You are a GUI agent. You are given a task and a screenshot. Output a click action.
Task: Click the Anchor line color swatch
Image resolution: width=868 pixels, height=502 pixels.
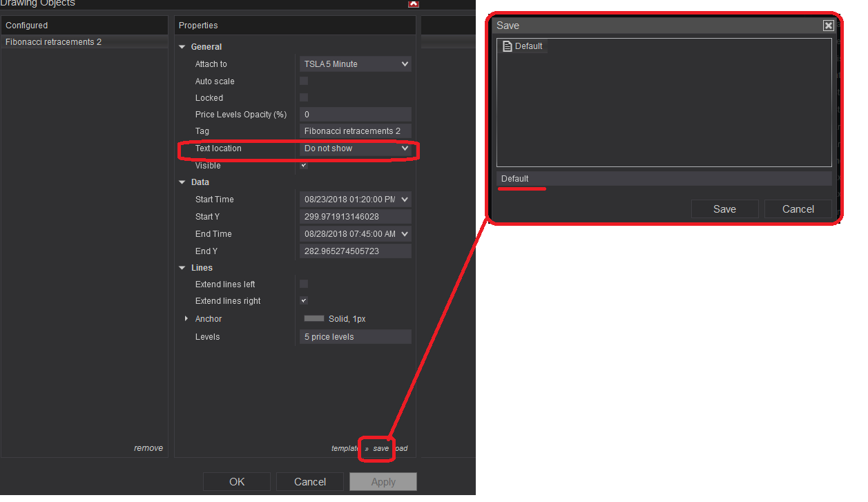point(314,319)
